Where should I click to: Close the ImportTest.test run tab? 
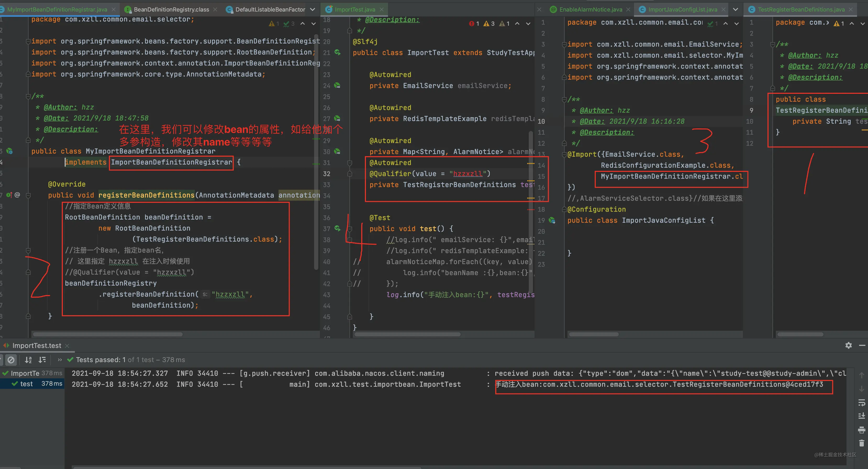click(67, 346)
